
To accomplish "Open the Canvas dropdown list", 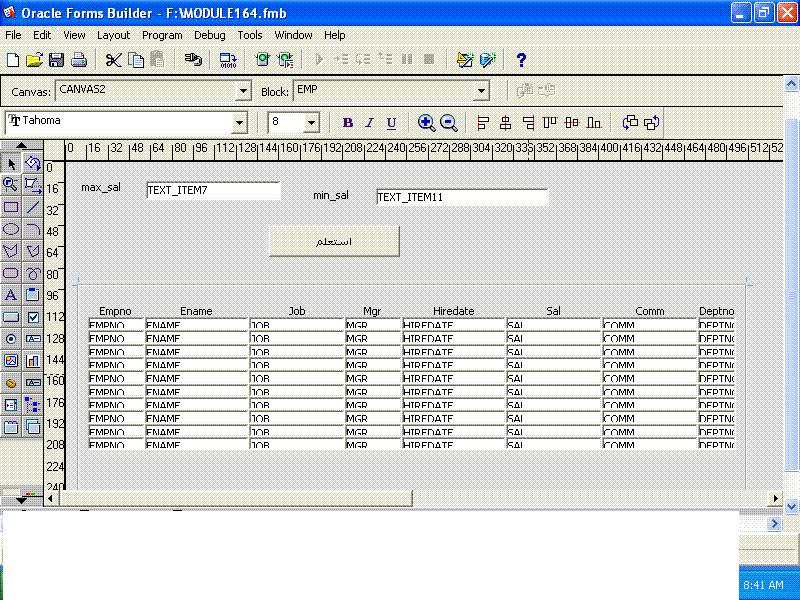I will (x=242, y=91).
